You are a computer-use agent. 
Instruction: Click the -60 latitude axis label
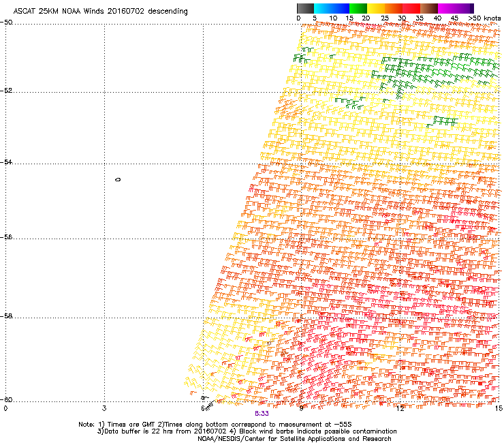[6, 400]
